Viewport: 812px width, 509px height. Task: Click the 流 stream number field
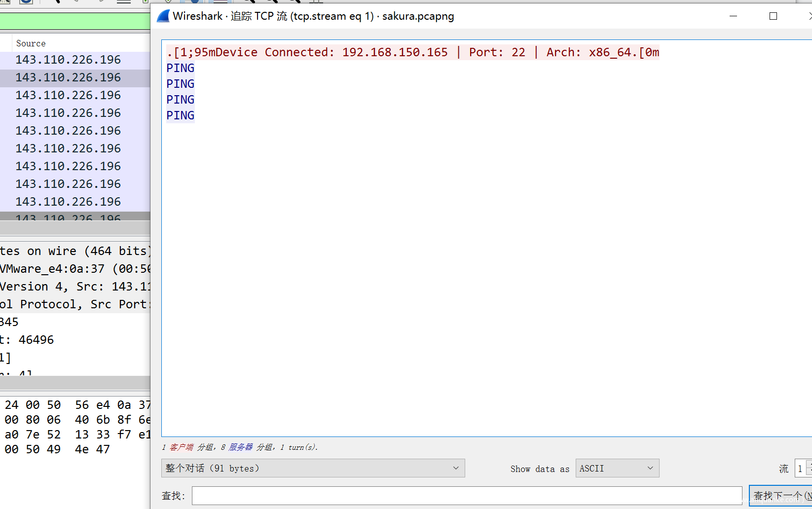[800, 469]
